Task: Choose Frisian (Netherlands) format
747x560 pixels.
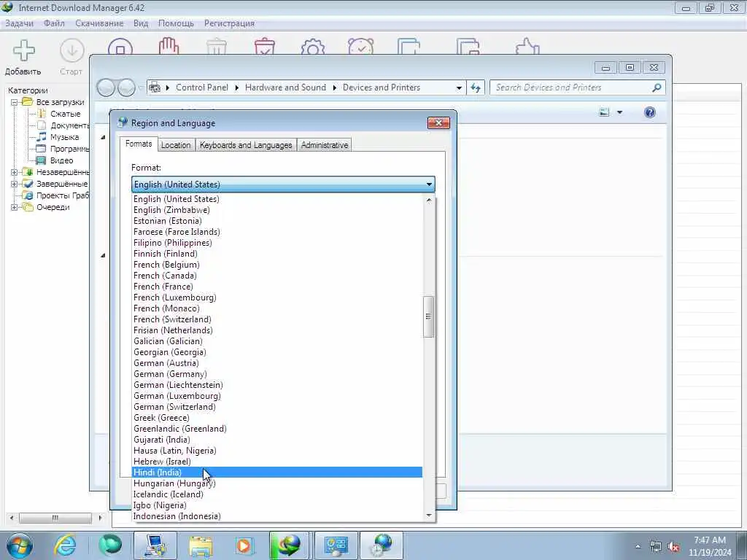Action: click(277, 330)
